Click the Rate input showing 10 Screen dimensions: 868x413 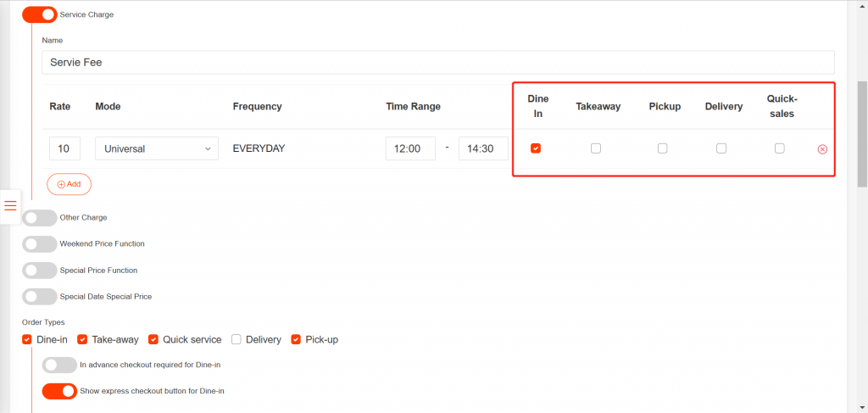pyautogui.click(x=64, y=148)
